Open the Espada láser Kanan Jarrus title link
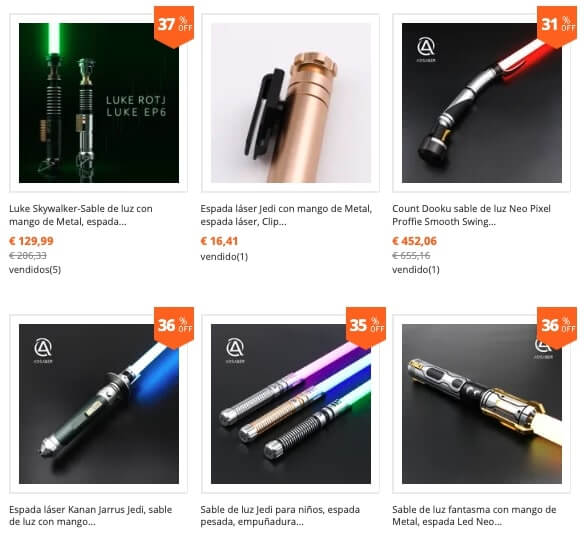584x534 pixels. point(91,515)
